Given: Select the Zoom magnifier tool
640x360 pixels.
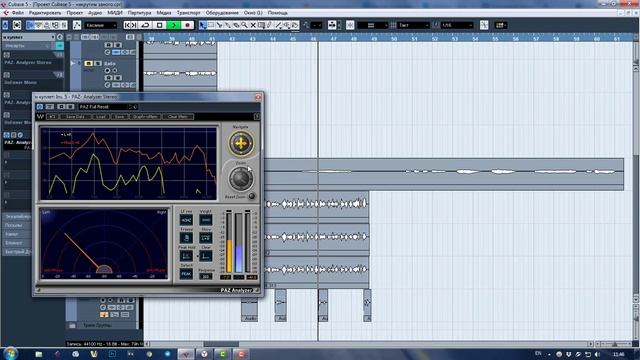Looking at the screenshot, I should coord(244,25).
